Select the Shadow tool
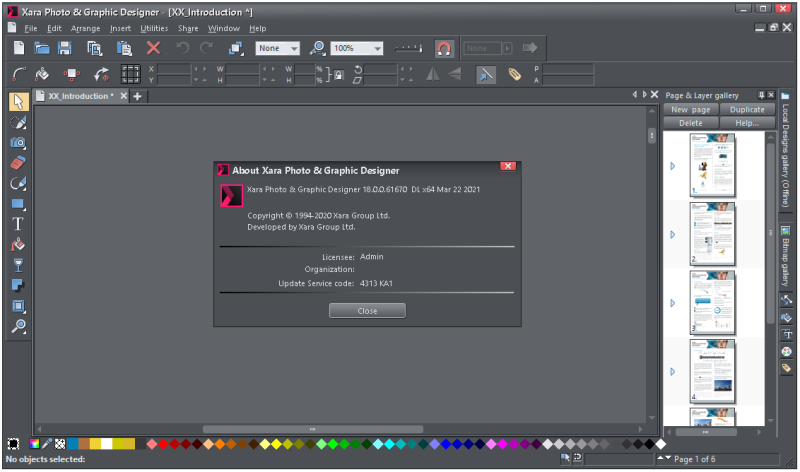800x472 pixels. (18, 286)
